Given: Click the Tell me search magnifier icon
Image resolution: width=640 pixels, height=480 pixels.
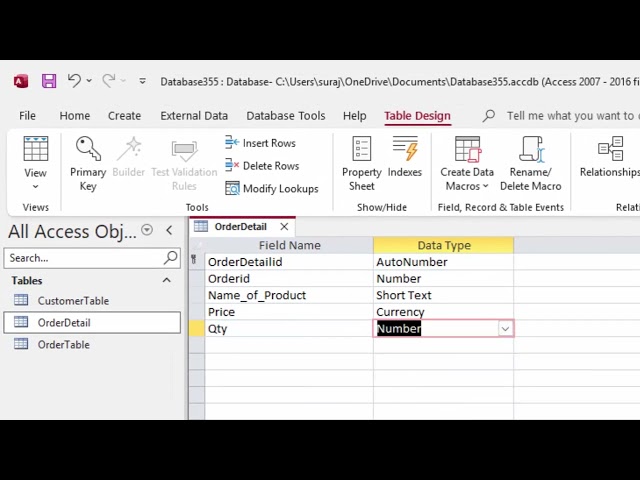Looking at the screenshot, I should [489, 116].
